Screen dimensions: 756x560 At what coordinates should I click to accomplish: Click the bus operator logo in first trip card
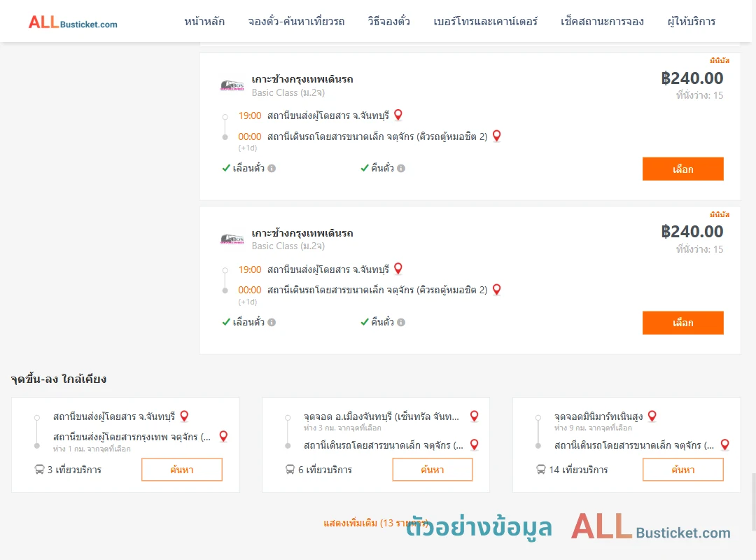[x=232, y=85]
